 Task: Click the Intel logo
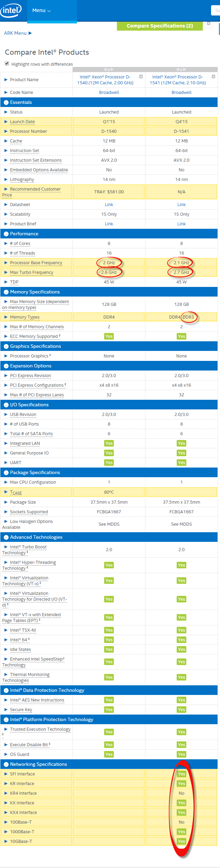tap(11, 10)
